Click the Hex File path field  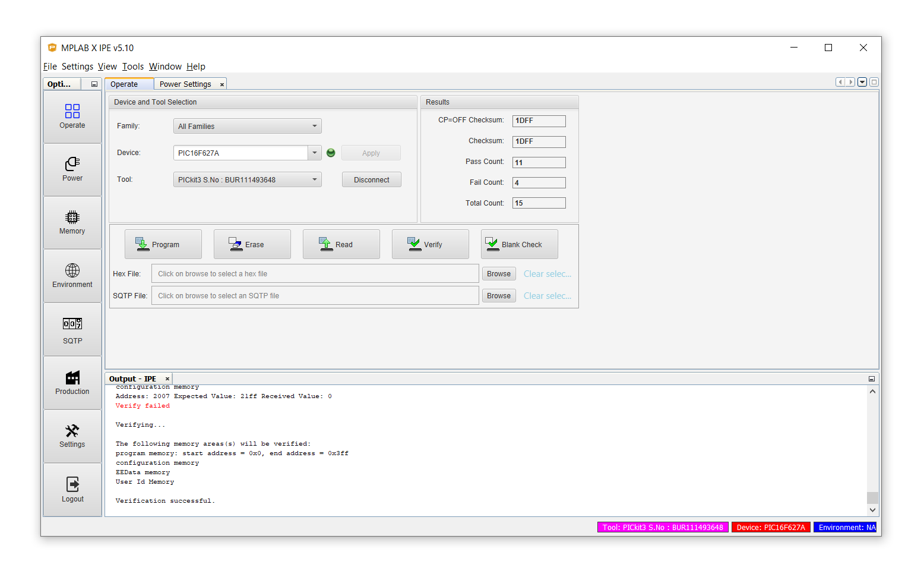tap(315, 274)
